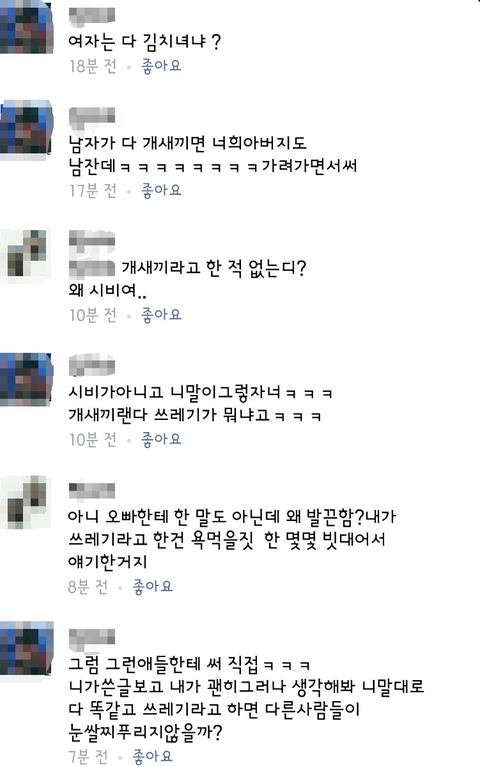Screen dimensions: 480x767
Task: Open profile picture beside 김치녀냐 comment
Action: [26, 27]
